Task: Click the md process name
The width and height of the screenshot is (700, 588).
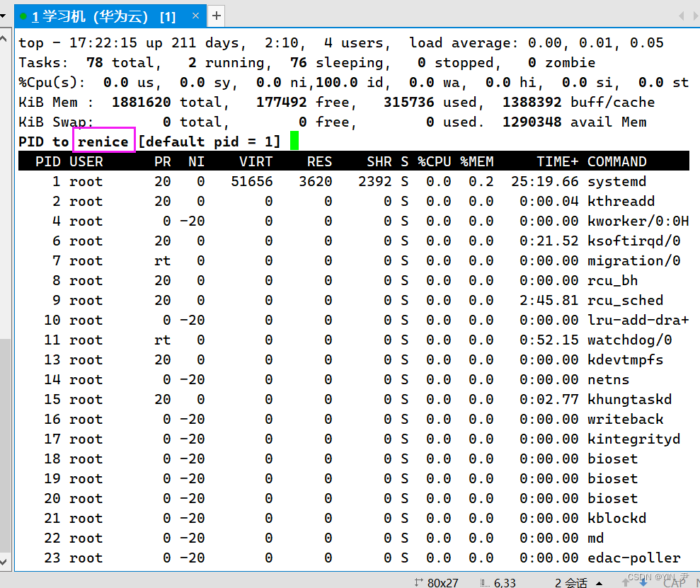Action: coord(595,538)
